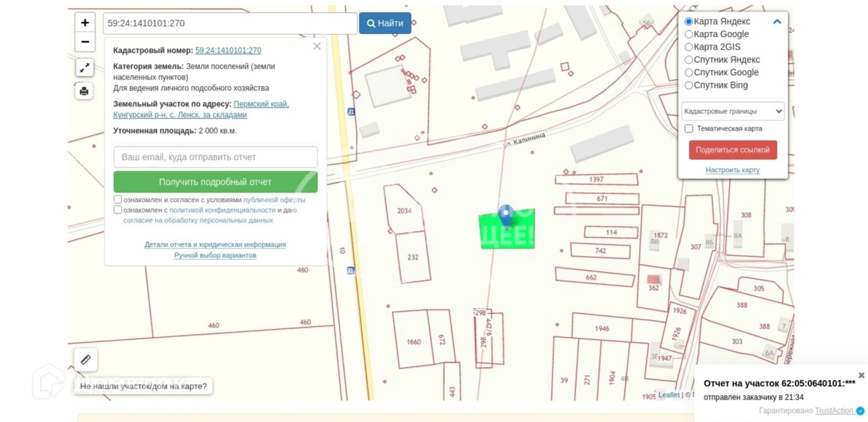Click parcel label 1872 on map
The width and height of the screenshot is (868, 422).
660,235
